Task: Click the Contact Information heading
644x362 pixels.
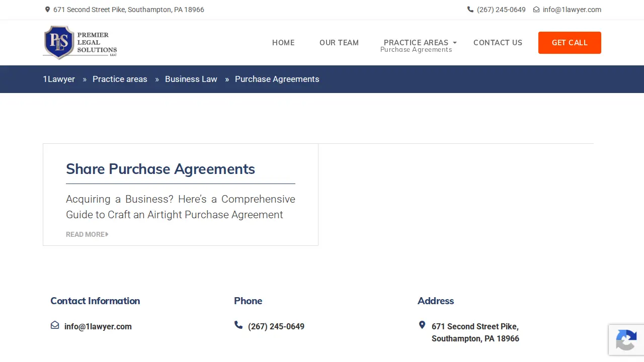Action: click(95, 301)
